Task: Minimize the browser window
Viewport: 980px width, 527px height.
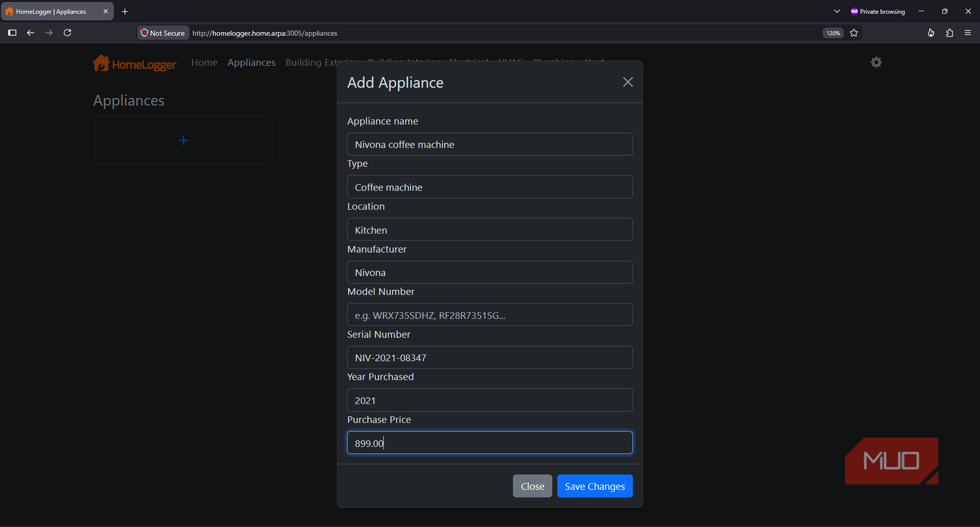Action: point(921,12)
